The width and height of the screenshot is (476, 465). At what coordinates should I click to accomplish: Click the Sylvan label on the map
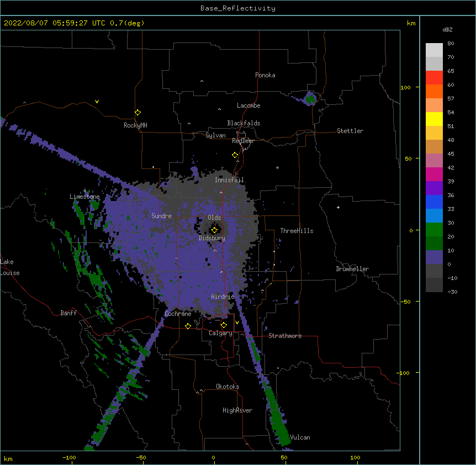[215, 135]
